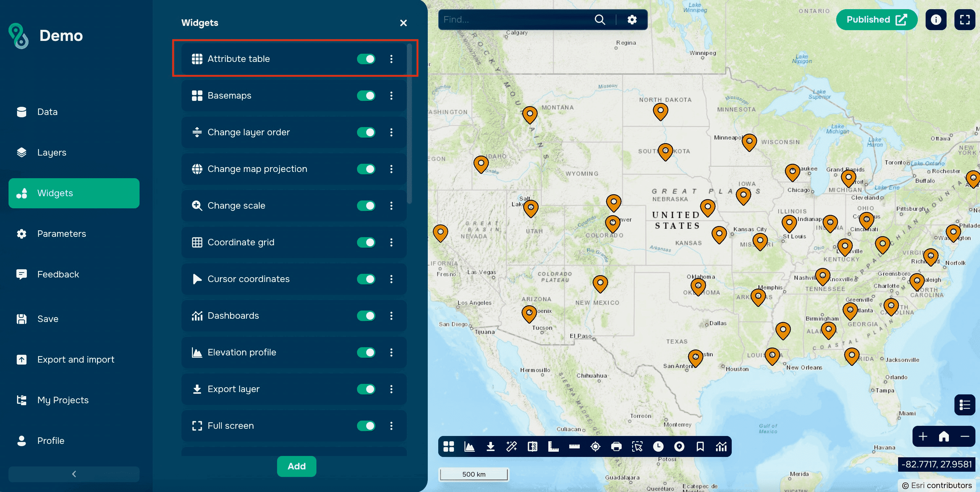The height and width of the screenshot is (492, 980).
Task: Open options menu for Attribute table widget
Action: click(391, 59)
